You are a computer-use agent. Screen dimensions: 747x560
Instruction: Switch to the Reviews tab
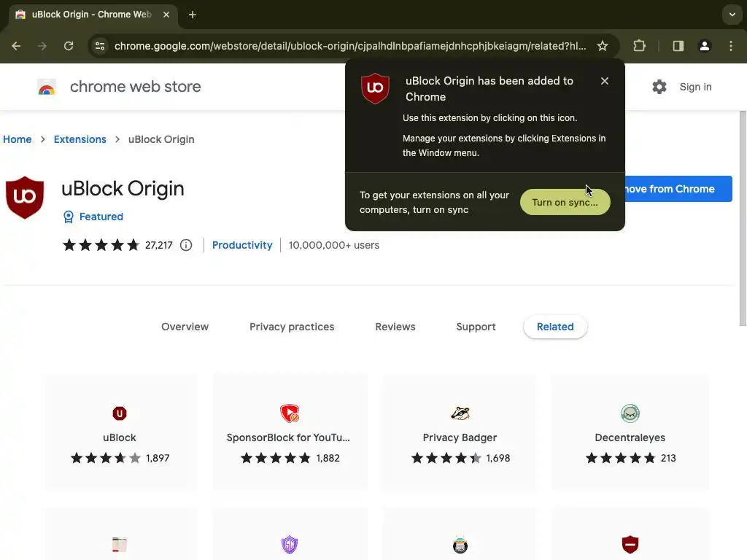click(x=395, y=327)
